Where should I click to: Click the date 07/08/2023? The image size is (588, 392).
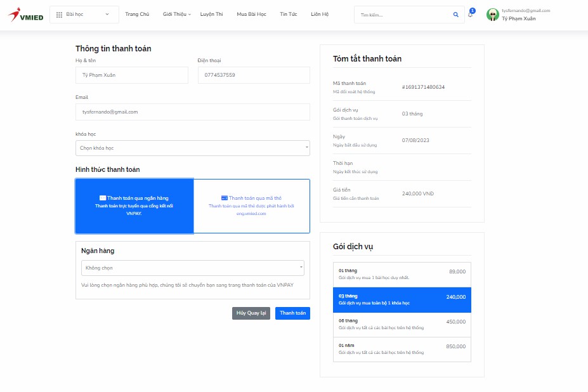(x=415, y=140)
